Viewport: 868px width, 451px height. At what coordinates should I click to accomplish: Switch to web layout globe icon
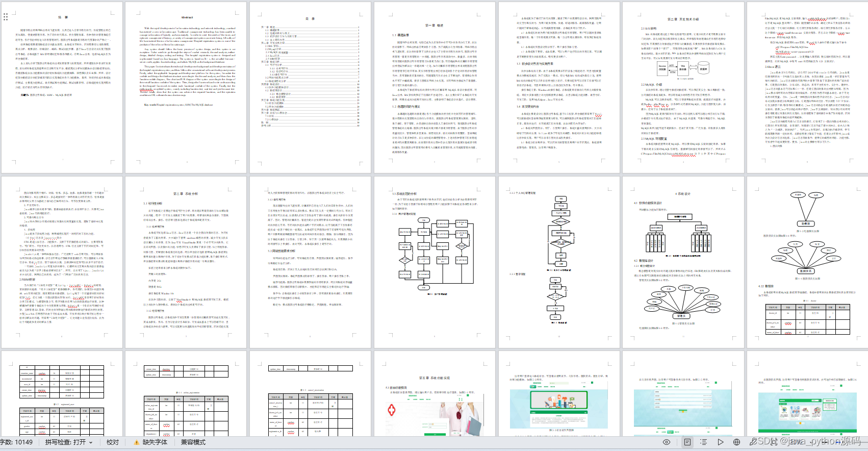[x=736, y=442]
